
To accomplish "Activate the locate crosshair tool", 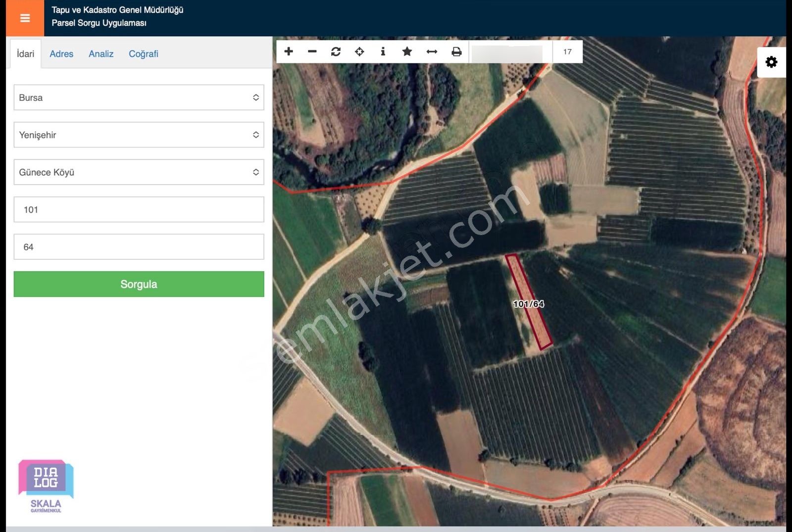I will 359,51.
